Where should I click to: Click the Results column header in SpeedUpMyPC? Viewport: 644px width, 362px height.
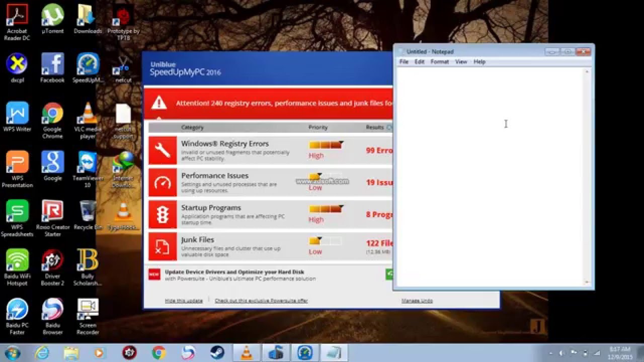(x=375, y=128)
